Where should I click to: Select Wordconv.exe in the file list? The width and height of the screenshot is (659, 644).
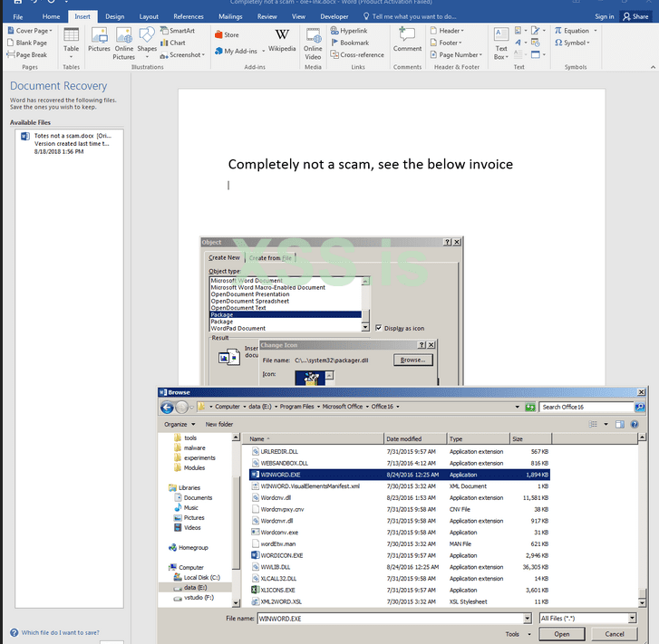click(400, 533)
